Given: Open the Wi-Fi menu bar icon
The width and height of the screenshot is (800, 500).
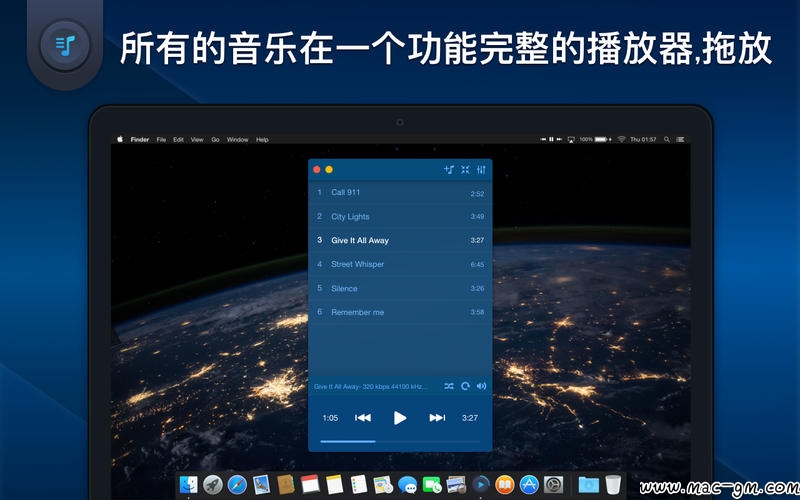Looking at the screenshot, I should (x=621, y=139).
